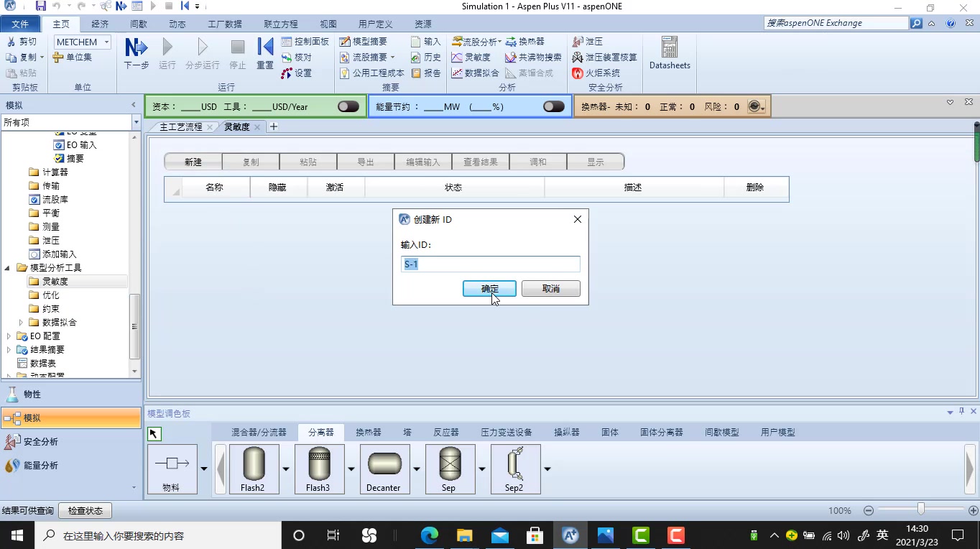Click the 输入ID field containing S-1

coord(491,264)
